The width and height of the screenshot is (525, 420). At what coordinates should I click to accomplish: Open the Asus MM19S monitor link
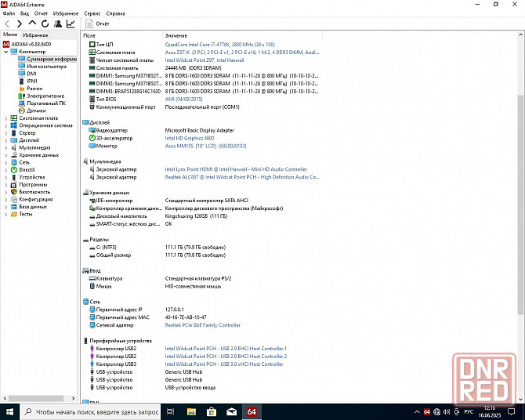coord(205,146)
